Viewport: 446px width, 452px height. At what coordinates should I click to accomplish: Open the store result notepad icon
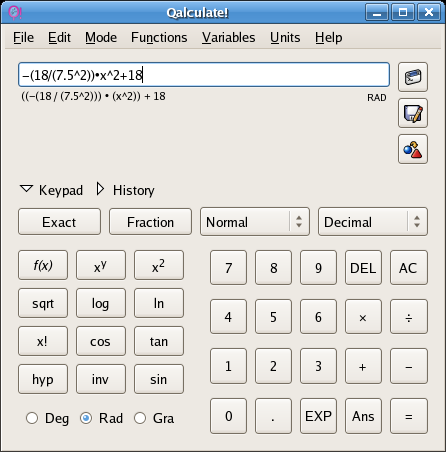[x=413, y=113]
